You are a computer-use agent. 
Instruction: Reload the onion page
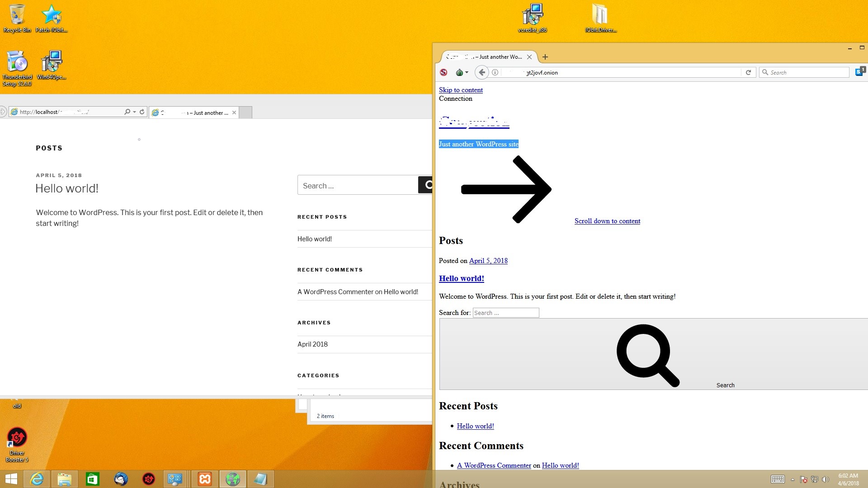(x=748, y=72)
